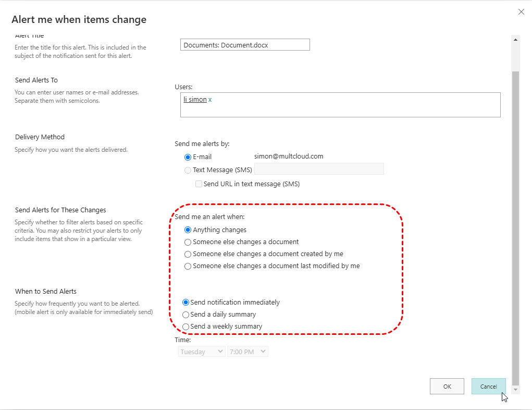Select Send notification immediately
The image size is (532, 410).
(185, 302)
